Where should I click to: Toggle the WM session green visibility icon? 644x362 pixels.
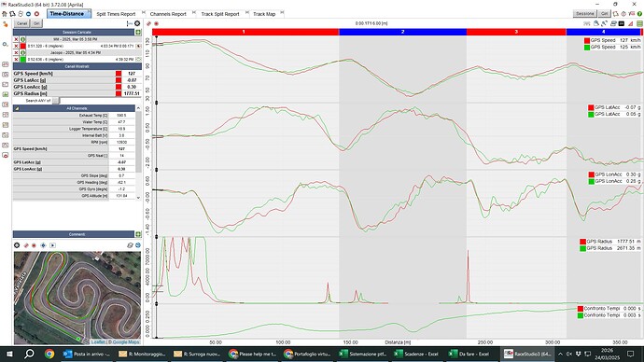point(23,39)
